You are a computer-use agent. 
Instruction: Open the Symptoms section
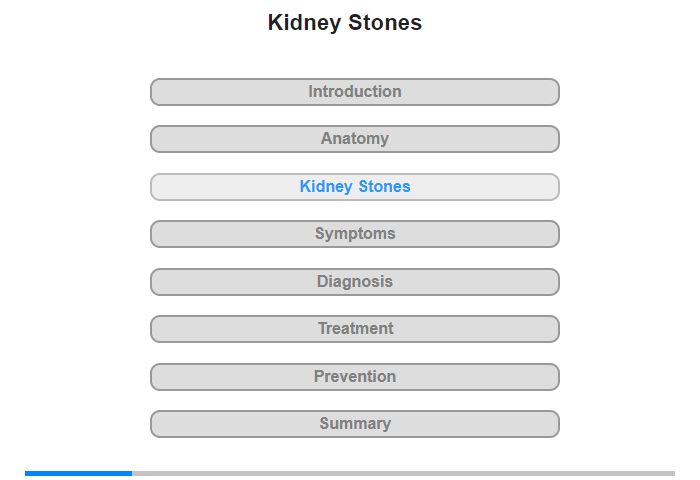tap(355, 234)
